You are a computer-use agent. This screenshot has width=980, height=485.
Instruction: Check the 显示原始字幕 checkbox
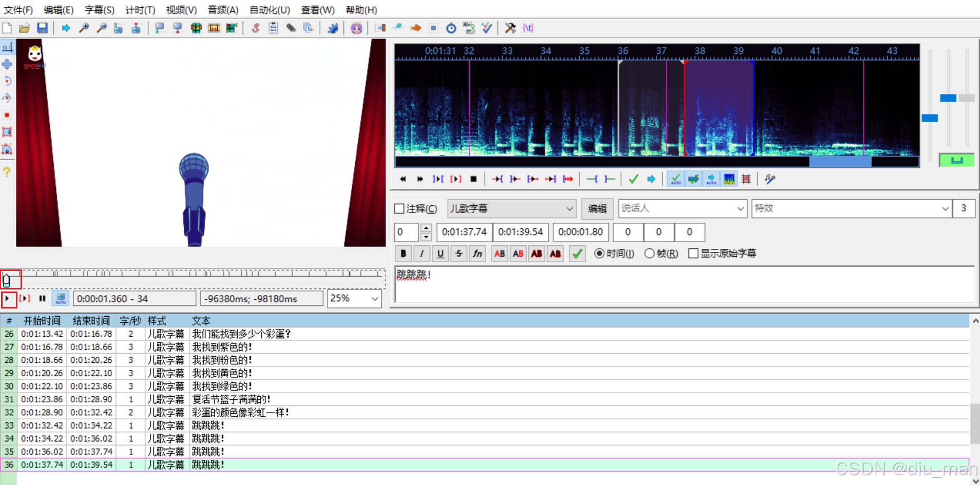click(x=693, y=254)
